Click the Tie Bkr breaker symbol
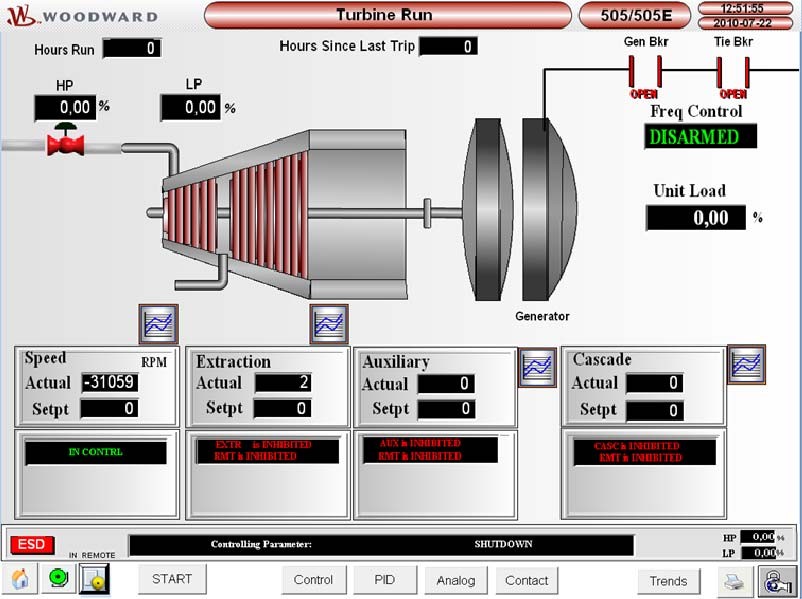The width and height of the screenshot is (802, 599). tap(733, 72)
